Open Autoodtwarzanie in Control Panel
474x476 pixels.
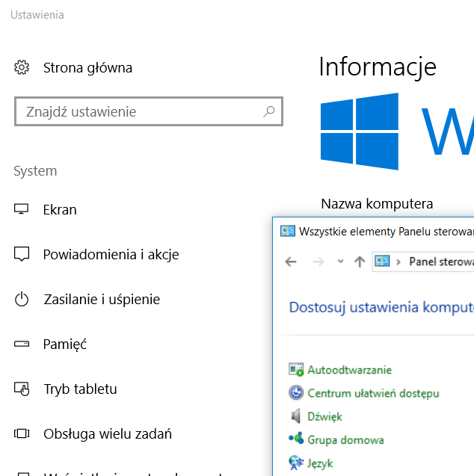point(349,370)
